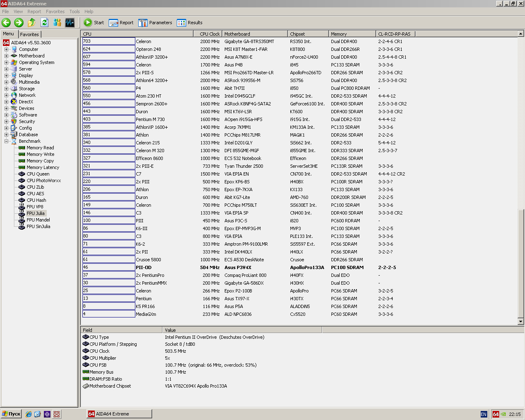525x420 pixels.
Task: Click the Up folder toolbar icon
Action: pos(32,23)
